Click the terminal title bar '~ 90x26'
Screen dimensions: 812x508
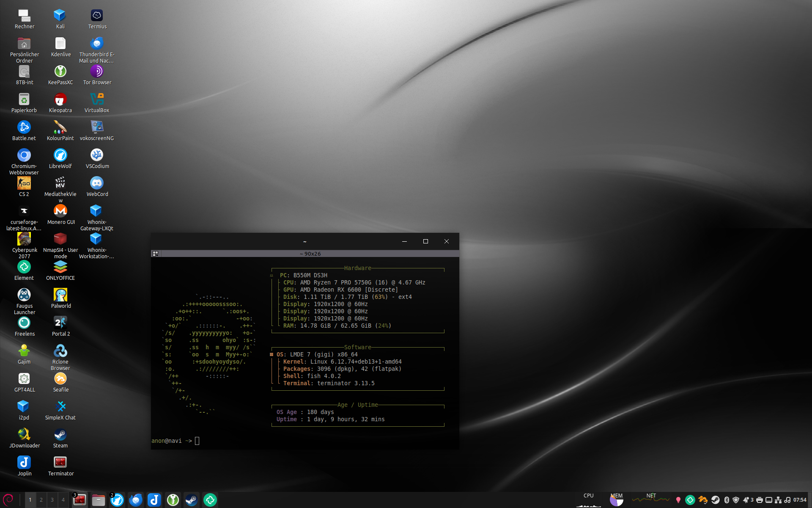coord(310,254)
